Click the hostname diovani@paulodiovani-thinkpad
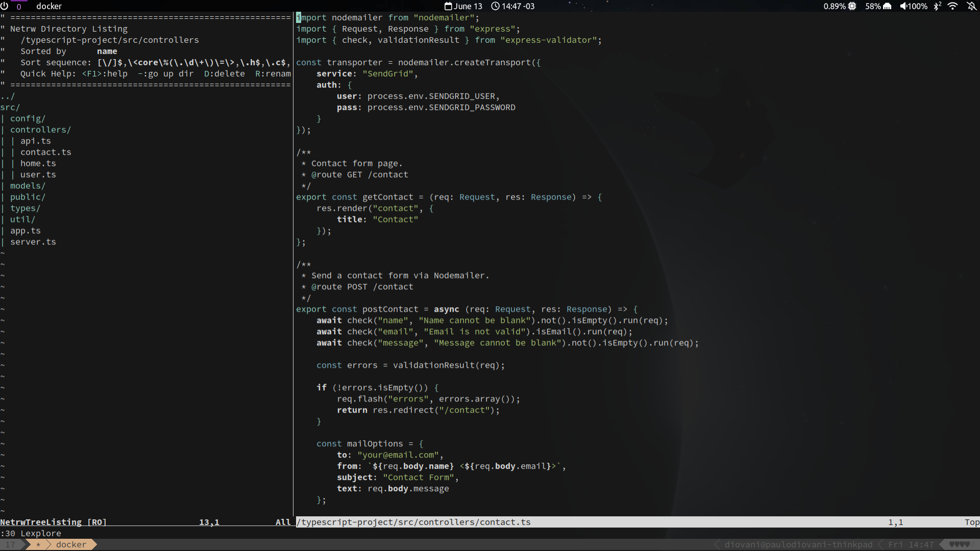This screenshot has width=980, height=551. pyautogui.click(x=799, y=545)
